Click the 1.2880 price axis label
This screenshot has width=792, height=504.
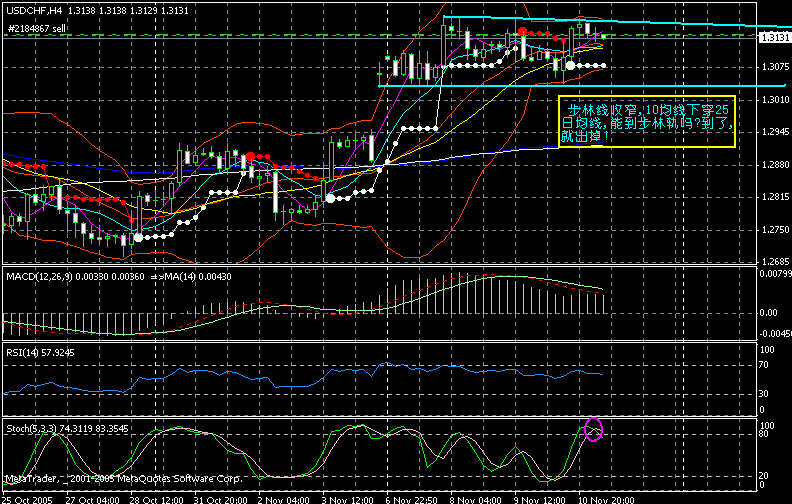[x=771, y=165]
